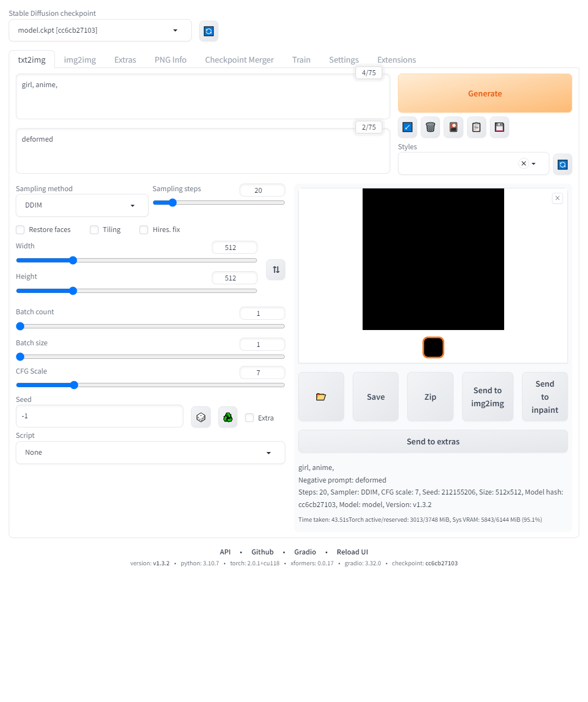Open the Checkpoint Merger tab
Screen dimensions: 588x702
pos(239,59)
